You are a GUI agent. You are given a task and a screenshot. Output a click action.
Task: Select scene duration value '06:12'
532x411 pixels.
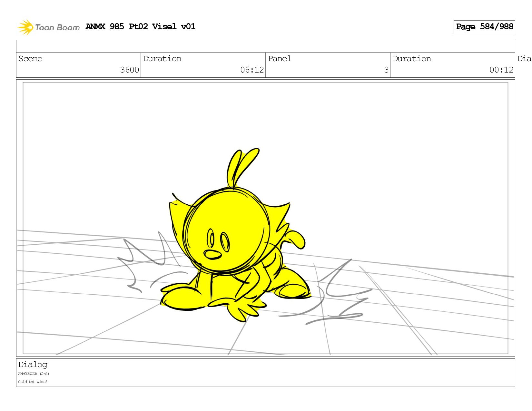point(252,70)
